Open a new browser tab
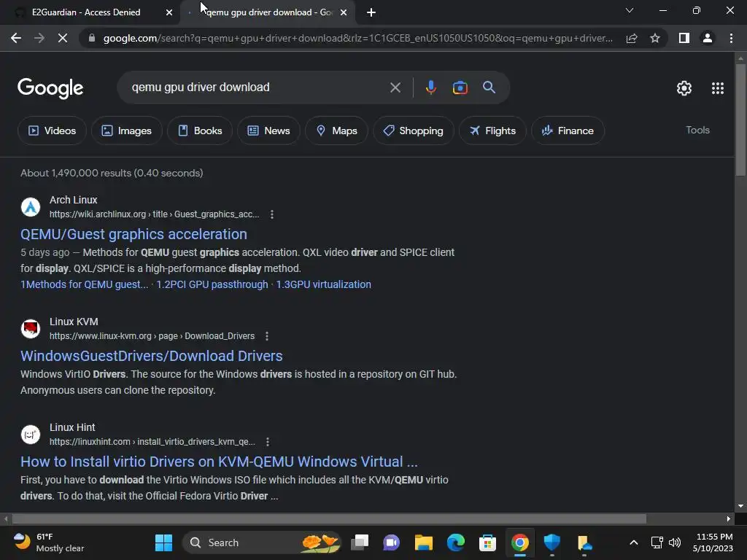 (371, 12)
